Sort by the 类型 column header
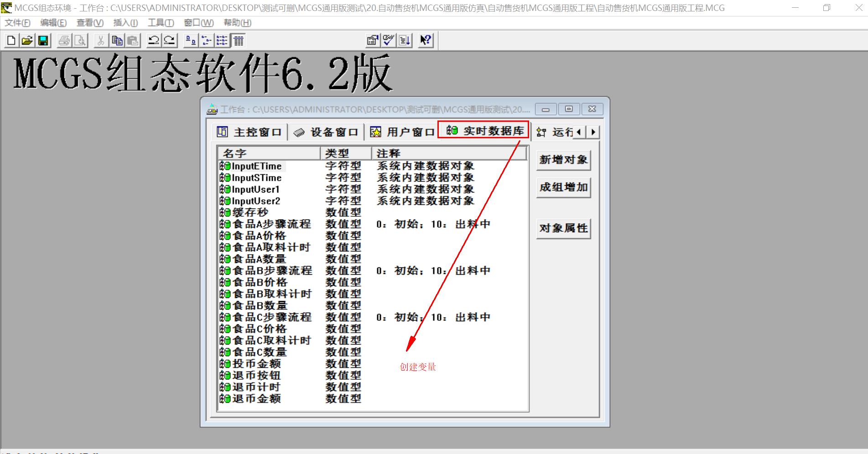This screenshot has width=868, height=454. tap(346, 153)
